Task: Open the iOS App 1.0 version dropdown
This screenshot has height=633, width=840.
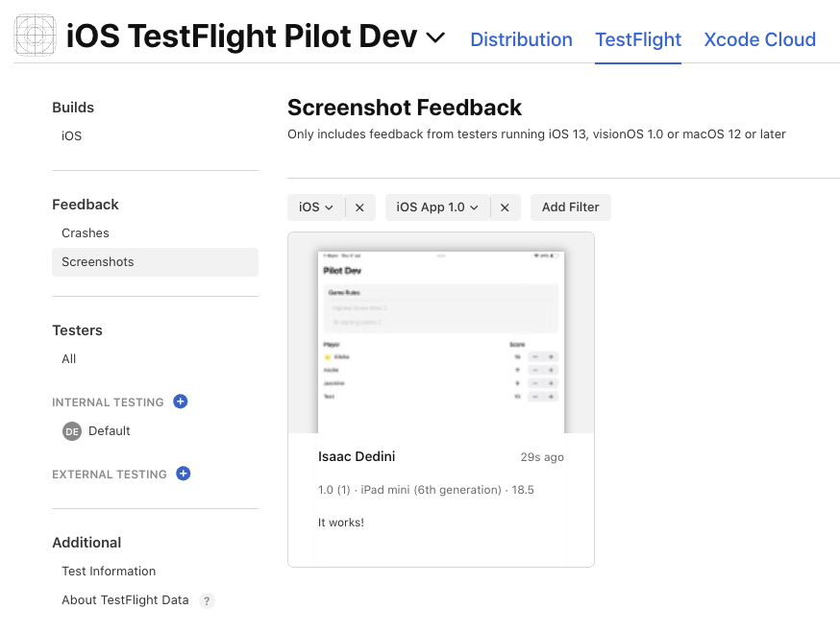Action: click(437, 207)
